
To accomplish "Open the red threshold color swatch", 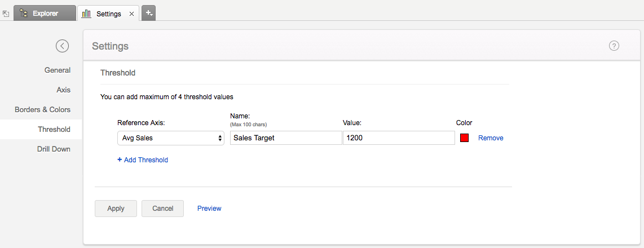I will pos(465,138).
